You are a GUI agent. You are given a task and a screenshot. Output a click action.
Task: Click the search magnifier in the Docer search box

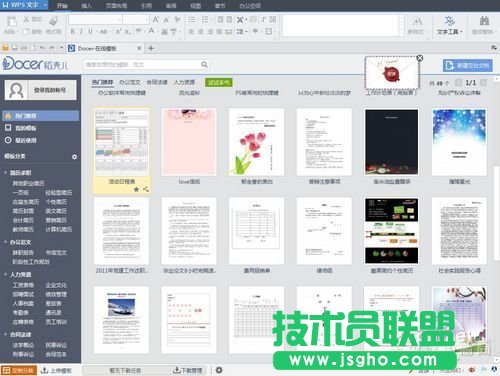(x=204, y=64)
